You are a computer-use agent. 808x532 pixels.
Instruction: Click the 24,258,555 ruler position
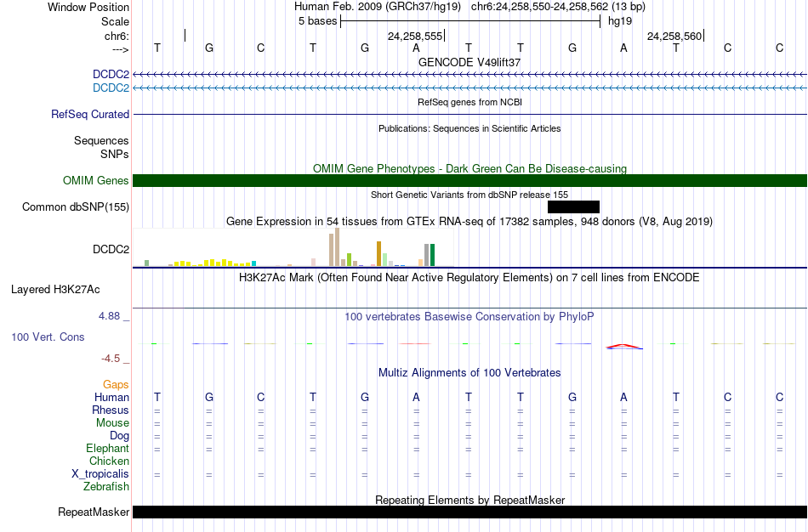415,36
